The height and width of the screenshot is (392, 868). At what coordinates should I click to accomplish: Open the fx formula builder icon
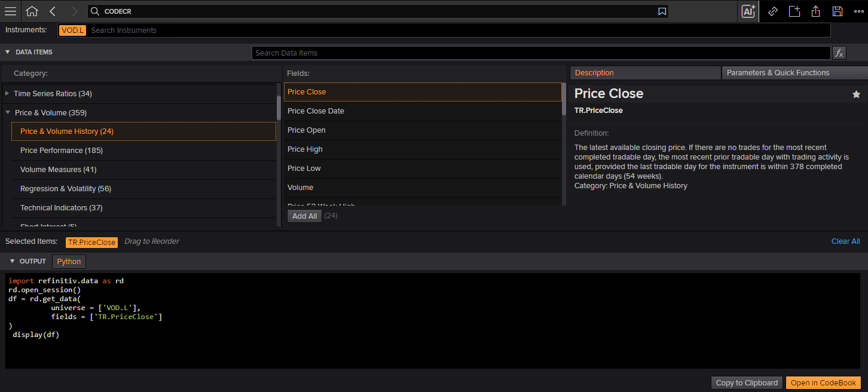(x=839, y=53)
